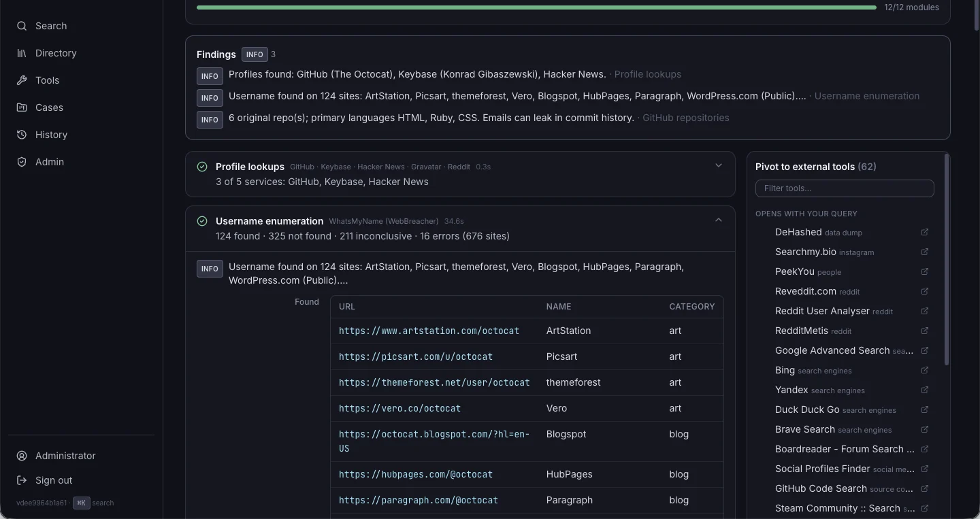
Task: Open Bing external link icon
Action: point(924,370)
